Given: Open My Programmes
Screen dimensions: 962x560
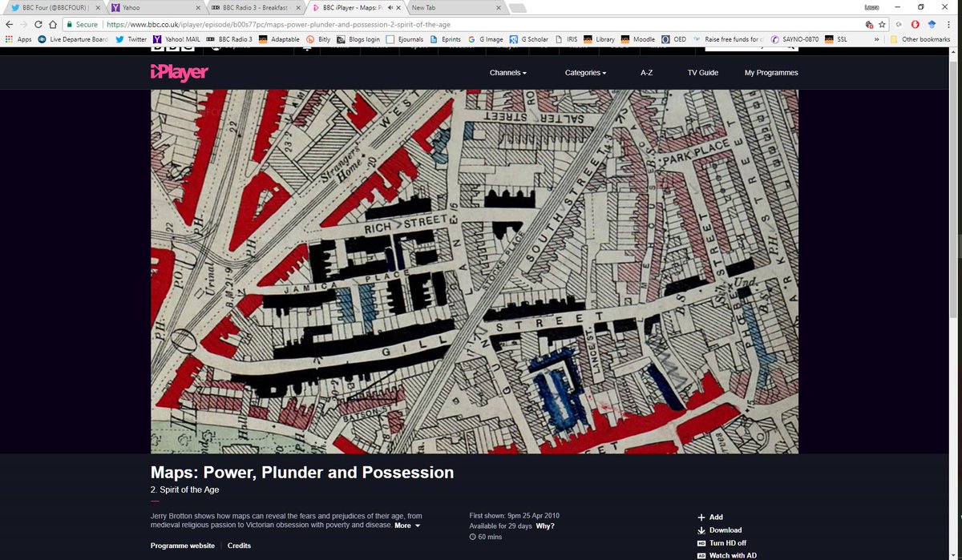Looking at the screenshot, I should click(771, 73).
